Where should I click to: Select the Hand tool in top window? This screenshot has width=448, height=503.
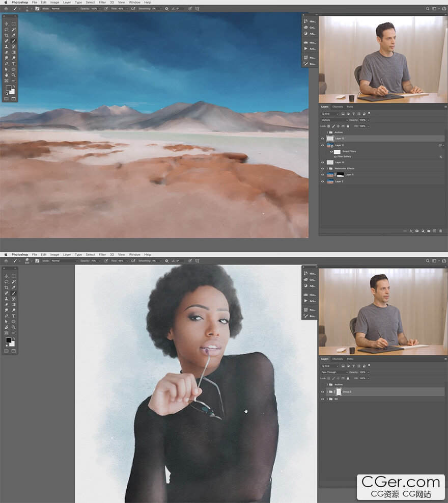tap(7, 75)
